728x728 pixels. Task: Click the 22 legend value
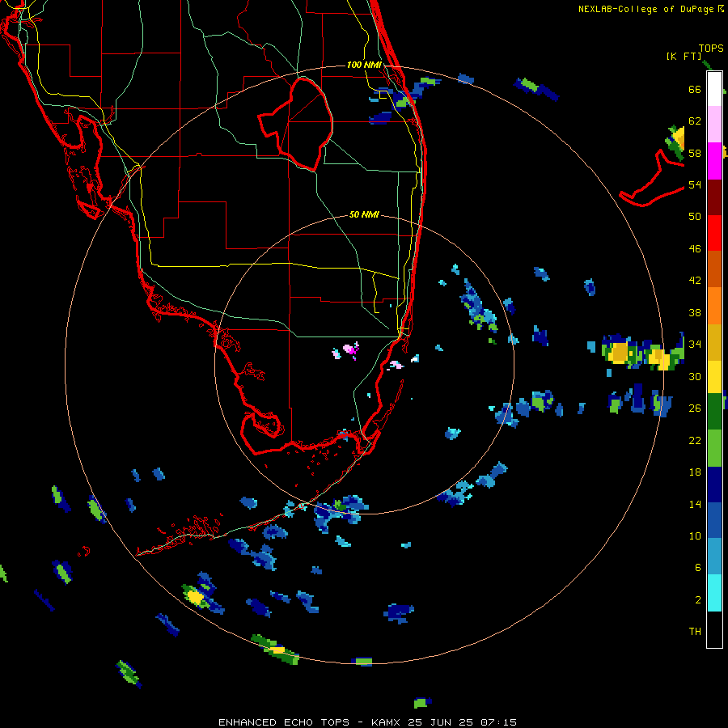pyautogui.click(x=695, y=440)
